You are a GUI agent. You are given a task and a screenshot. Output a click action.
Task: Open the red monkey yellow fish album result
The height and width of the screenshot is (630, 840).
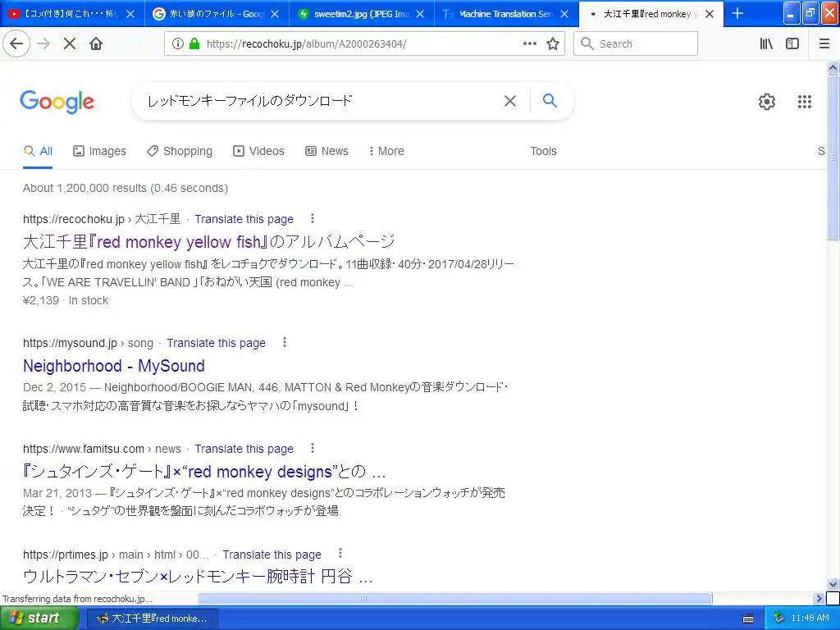click(209, 242)
